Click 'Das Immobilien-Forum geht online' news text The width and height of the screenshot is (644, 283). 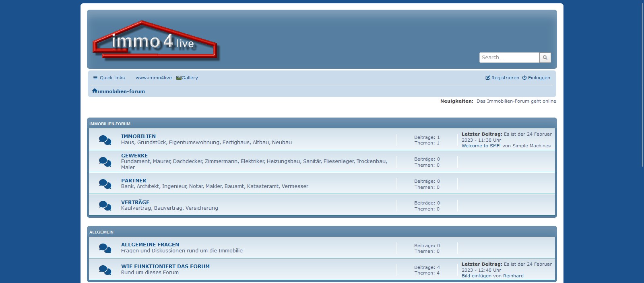[x=516, y=101]
